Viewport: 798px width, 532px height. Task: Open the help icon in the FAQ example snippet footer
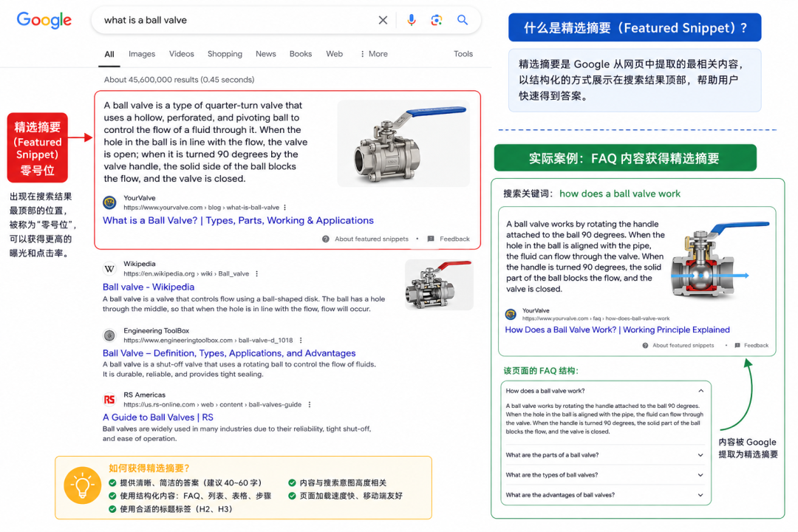tap(645, 345)
